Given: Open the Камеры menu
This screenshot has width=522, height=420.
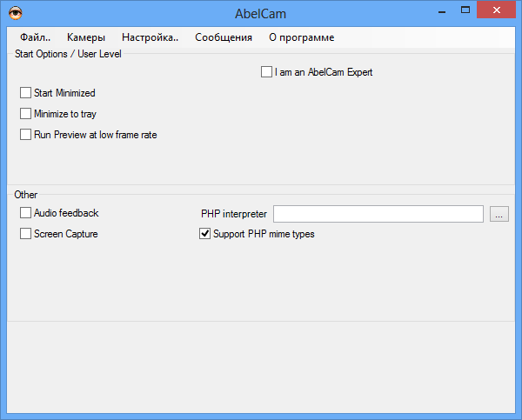Looking at the screenshot, I should 86,37.
